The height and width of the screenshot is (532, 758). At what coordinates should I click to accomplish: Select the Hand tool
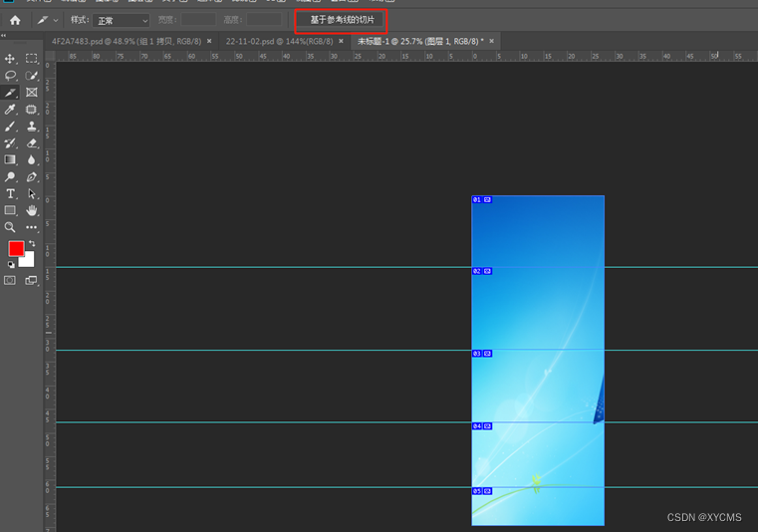[x=32, y=210]
